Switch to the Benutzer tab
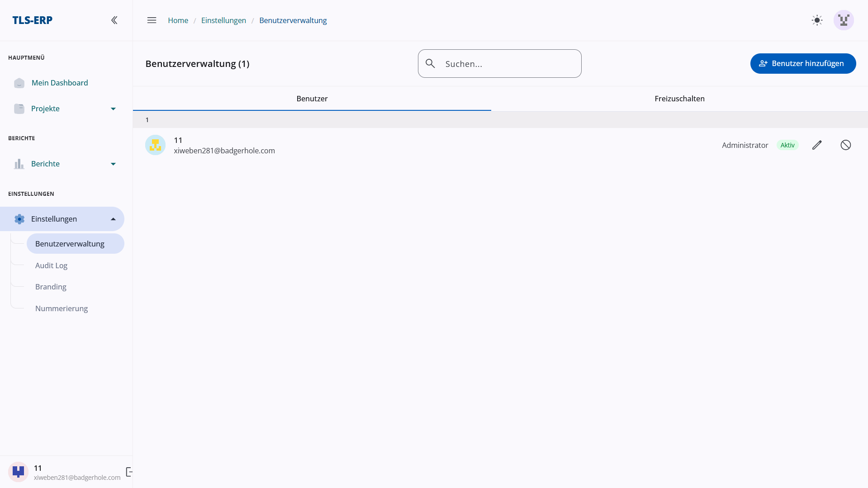The height and width of the screenshot is (488, 868). tap(312, 99)
